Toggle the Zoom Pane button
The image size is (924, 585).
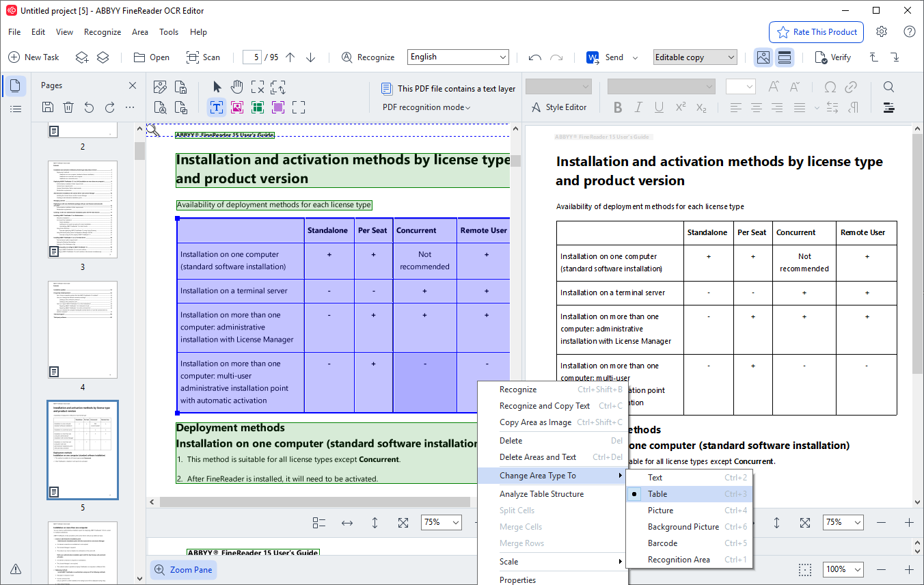pyautogui.click(x=183, y=570)
